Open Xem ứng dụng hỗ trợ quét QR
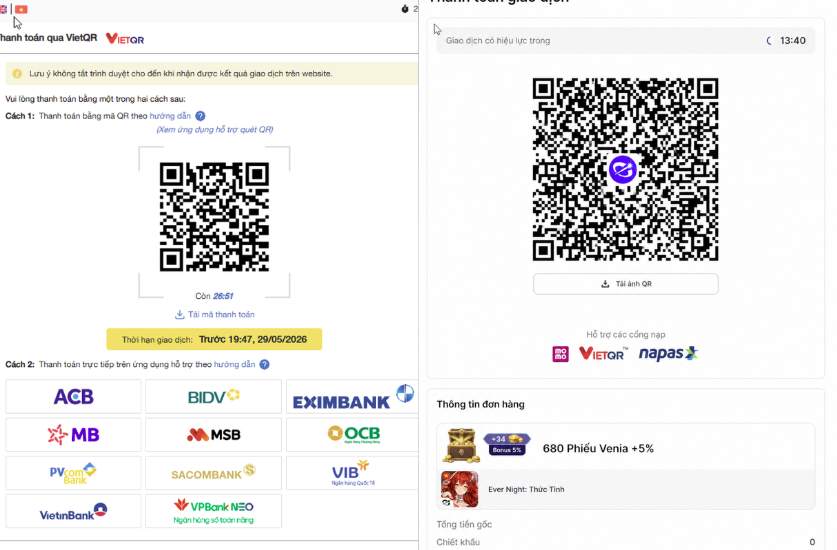 (215, 129)
